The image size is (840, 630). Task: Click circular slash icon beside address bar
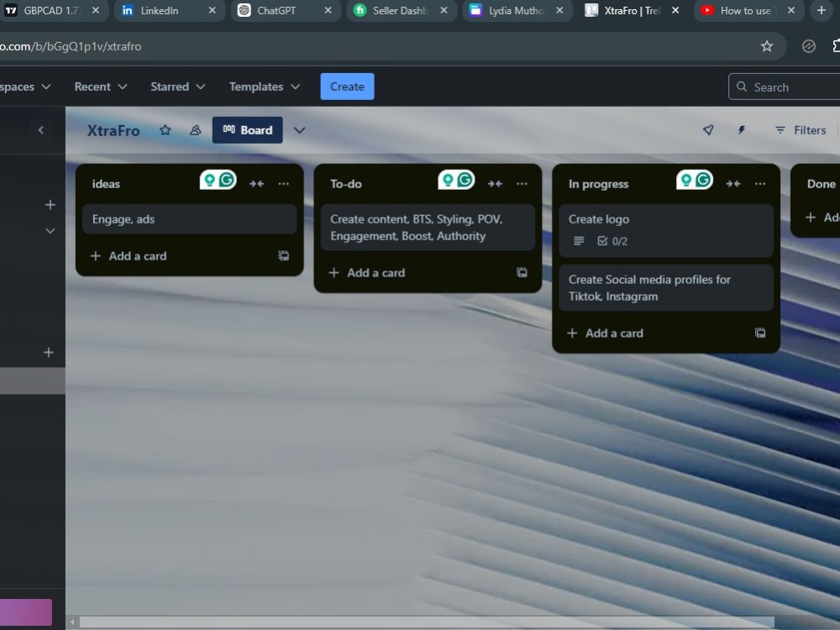point(808,46)
